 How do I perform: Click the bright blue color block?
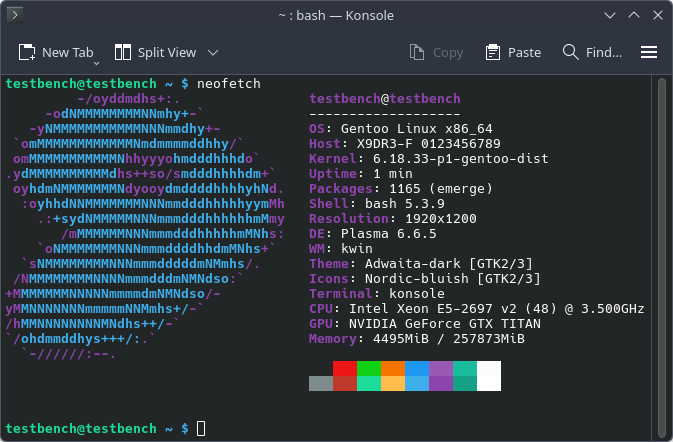pos(417,368)
